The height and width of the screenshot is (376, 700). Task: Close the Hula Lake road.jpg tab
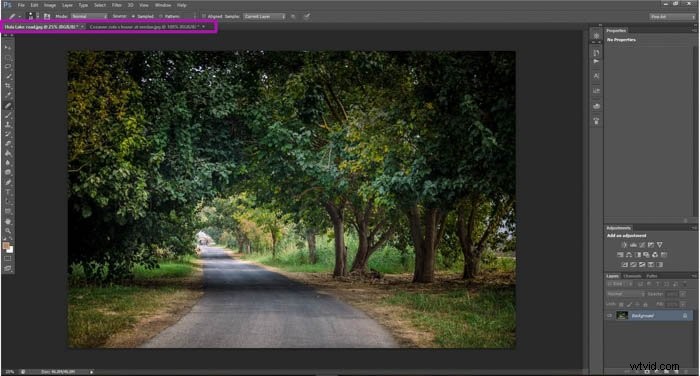[82, 27]
